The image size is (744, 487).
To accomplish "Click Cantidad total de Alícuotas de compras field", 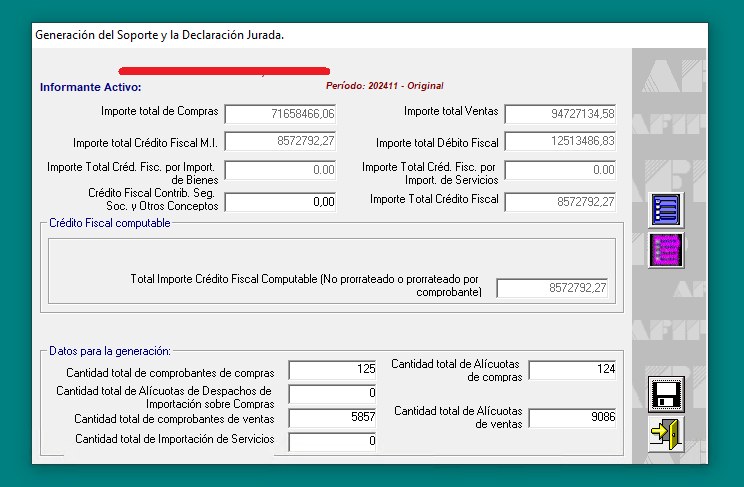I will click(572, 371).
